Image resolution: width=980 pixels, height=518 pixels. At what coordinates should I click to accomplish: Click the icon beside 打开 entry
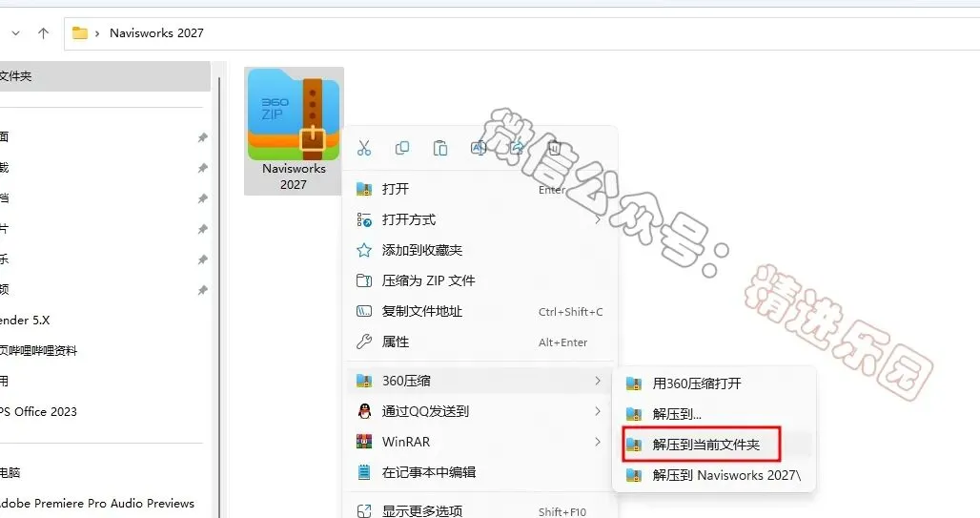(x=364, y=189)
